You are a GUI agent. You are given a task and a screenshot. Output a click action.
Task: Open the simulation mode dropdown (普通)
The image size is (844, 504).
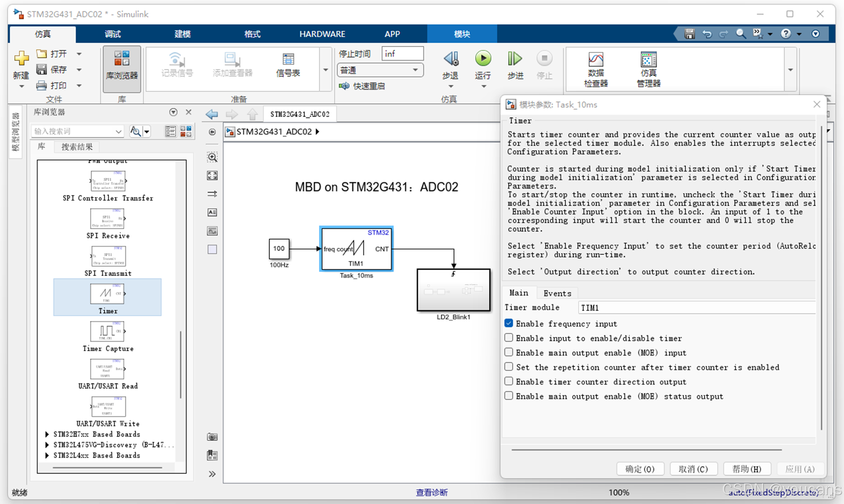(x=380, y=70)
